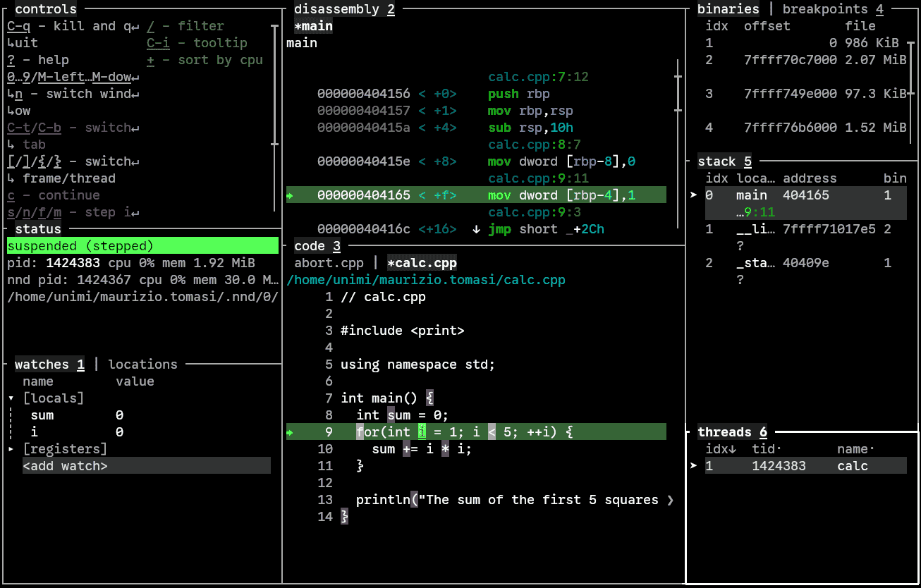
Task: Click the current-line arrow in disassembly
Action: pos(290,195)
